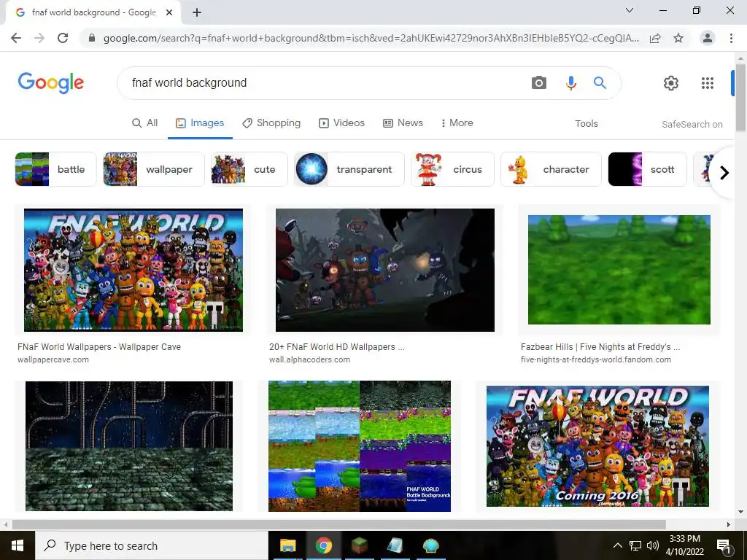Viewport: 747px width, 560px height.
Task: Filter by the cute chip
Action: click(249, 169)
